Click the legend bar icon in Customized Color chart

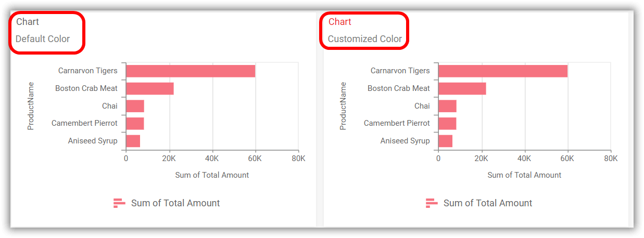(x=432, y=203)
